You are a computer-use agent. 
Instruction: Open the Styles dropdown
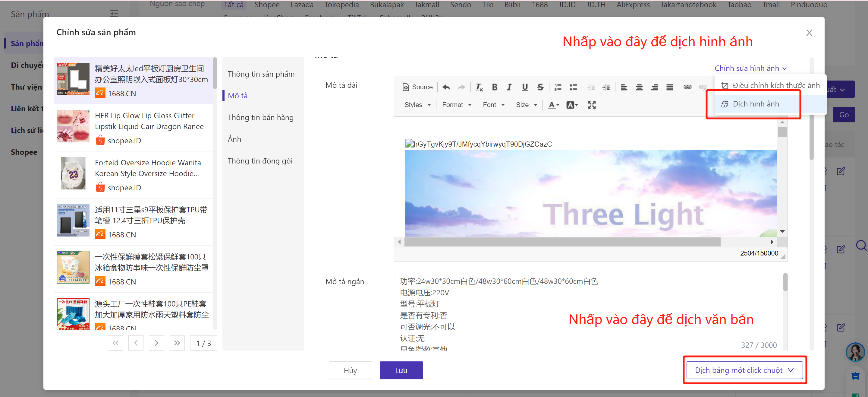coord(417,105)
